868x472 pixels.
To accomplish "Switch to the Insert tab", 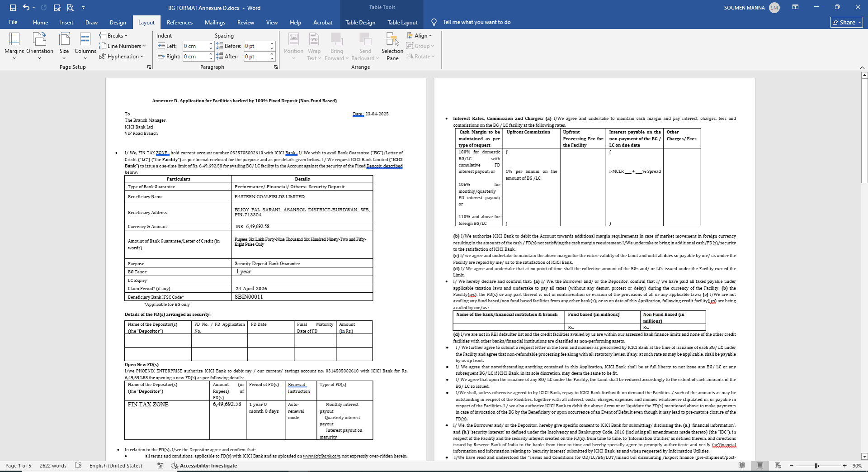I will pyautogui.click(x=66, y=22).
